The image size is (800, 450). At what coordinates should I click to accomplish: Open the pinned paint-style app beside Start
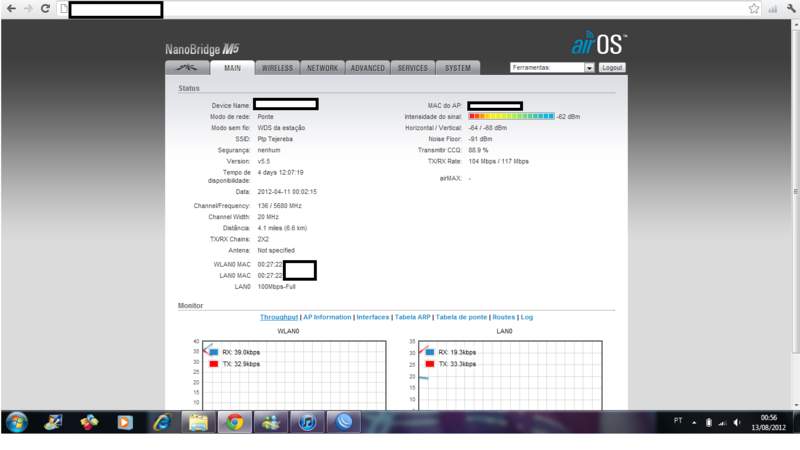[x=53, y=422]
